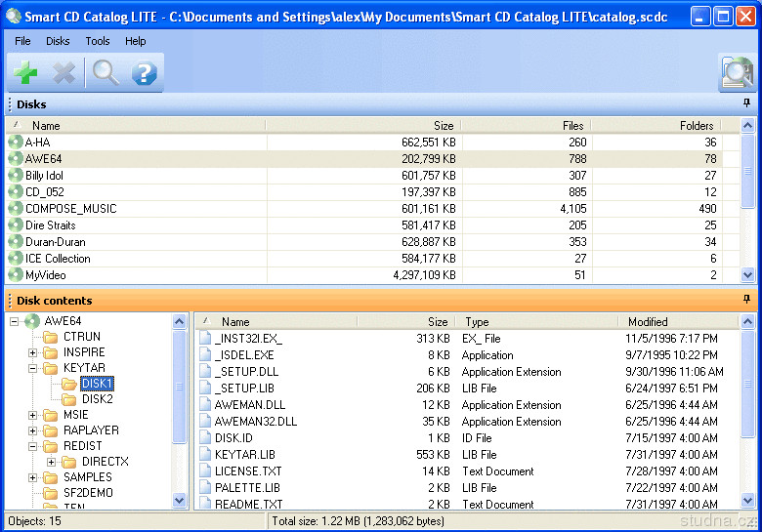Screen dimensions: 762x532
Task: Select file _SETUP.DLL
Action: (x=246, y=372)
